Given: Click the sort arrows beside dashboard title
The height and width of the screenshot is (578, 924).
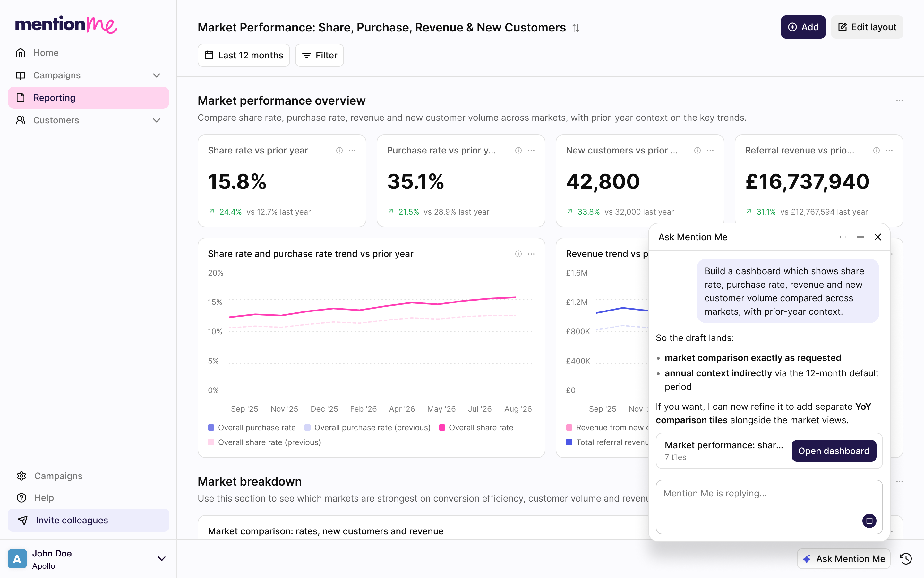Looking at the screenshot, I should coord(576,28).
